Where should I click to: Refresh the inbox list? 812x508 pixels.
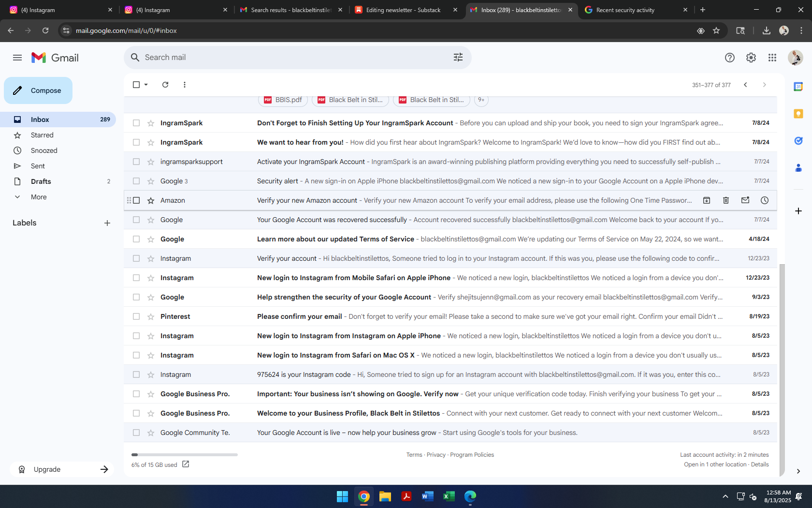click(165, 85)
